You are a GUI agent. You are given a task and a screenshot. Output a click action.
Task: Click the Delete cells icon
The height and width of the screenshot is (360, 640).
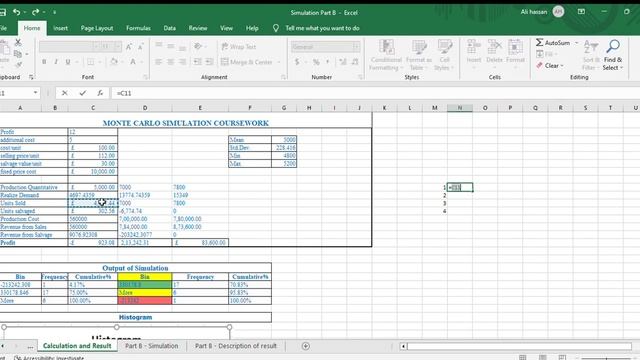pos(494,47)
